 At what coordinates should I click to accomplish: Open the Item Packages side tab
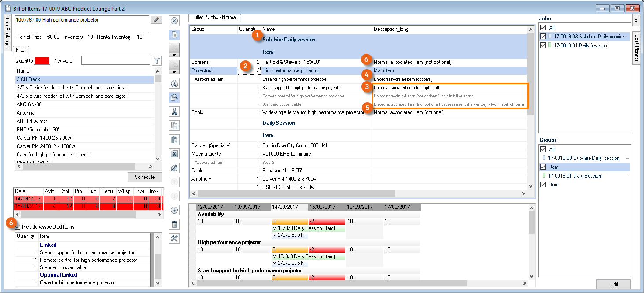pos(7,32)
